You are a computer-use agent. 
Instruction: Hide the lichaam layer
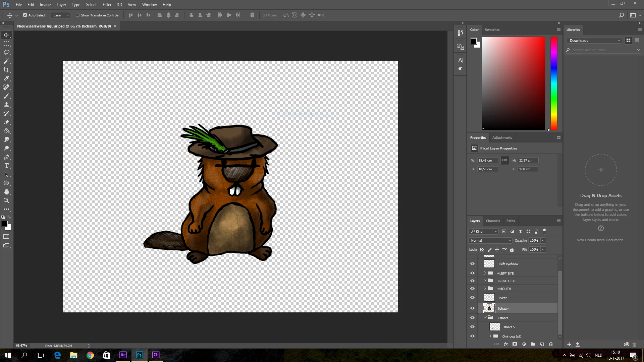(472, 308)
